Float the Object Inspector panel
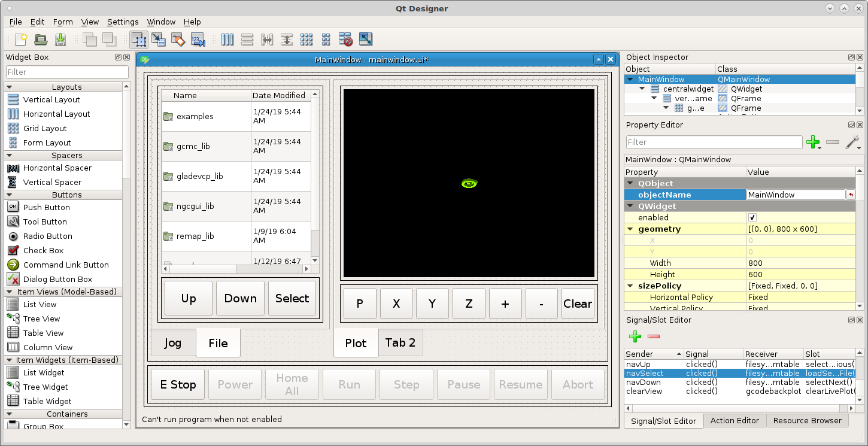 (x=851, y=57)
